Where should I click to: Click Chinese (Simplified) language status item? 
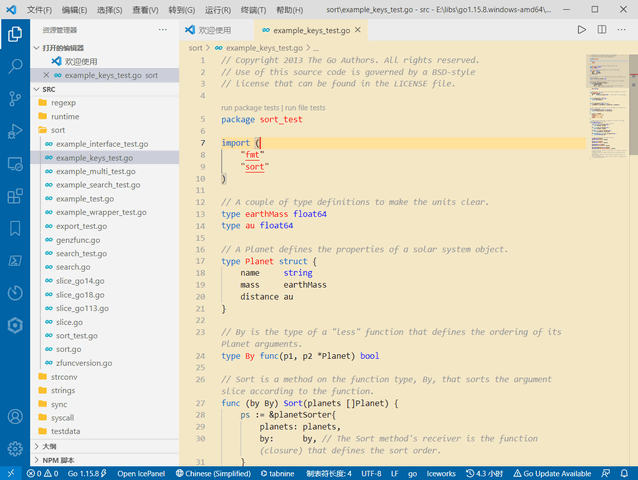(213, 473)
